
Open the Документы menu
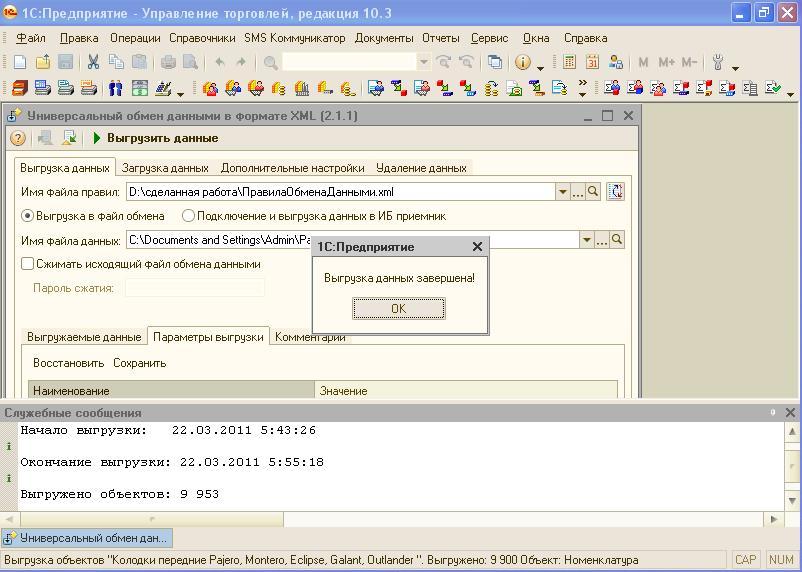[x=384, y=38]
